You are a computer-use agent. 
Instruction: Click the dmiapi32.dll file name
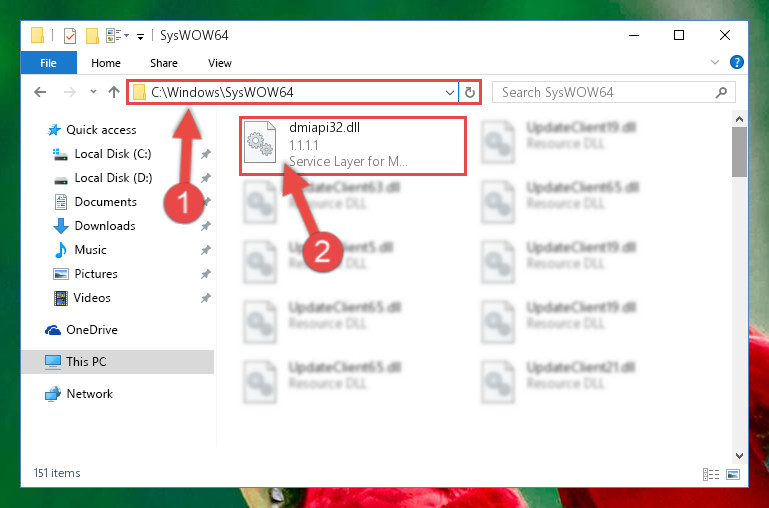point(324,127)
